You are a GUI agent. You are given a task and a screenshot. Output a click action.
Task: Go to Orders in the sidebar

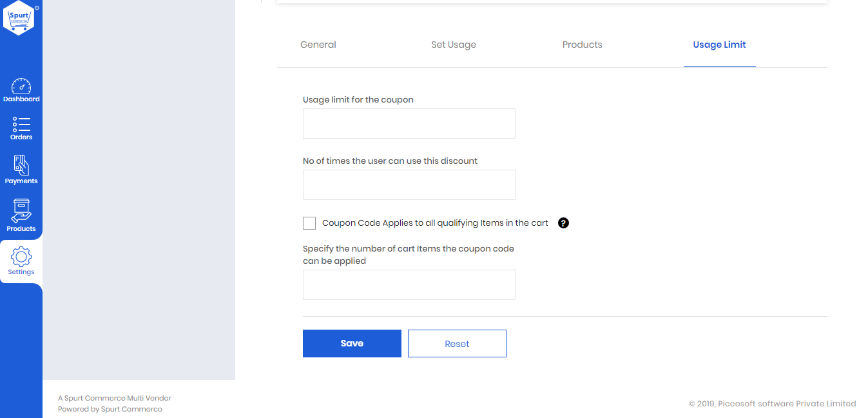click(21, 128)
